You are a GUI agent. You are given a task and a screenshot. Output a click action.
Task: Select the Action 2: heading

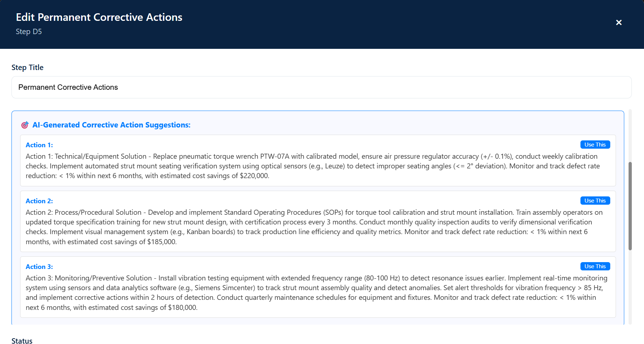coord(39,201)
